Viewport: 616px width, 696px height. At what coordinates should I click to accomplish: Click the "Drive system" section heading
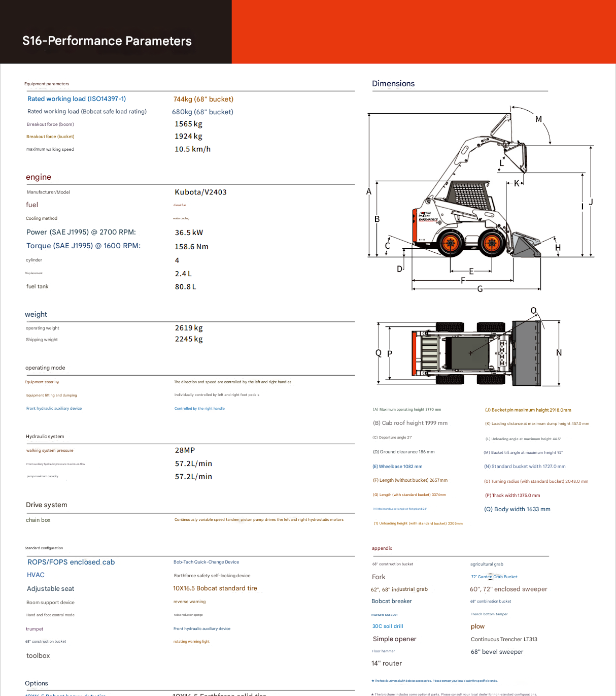pyautogui.click(x=47, y=505)
